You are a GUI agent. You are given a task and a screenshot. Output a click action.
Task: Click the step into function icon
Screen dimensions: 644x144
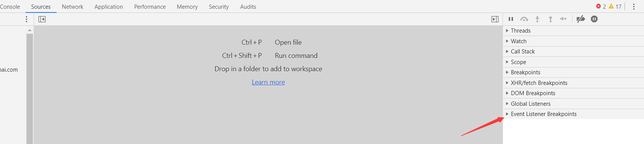coord(537,19)
